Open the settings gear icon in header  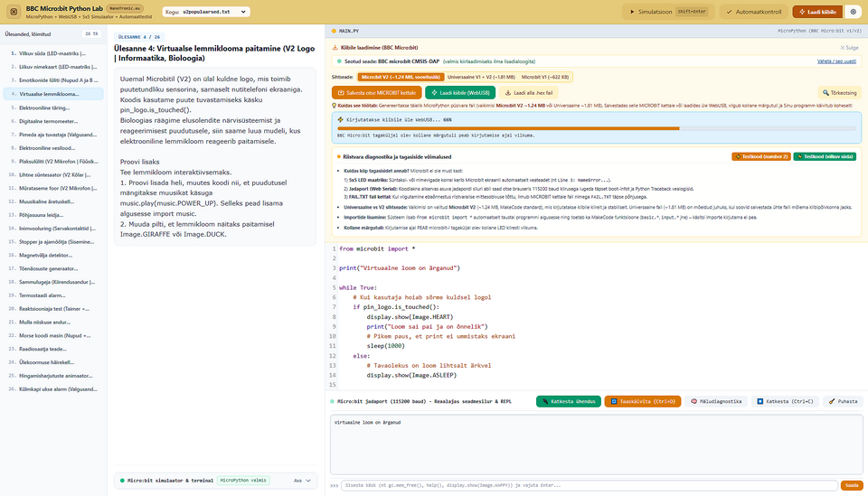tap(853, 12)
